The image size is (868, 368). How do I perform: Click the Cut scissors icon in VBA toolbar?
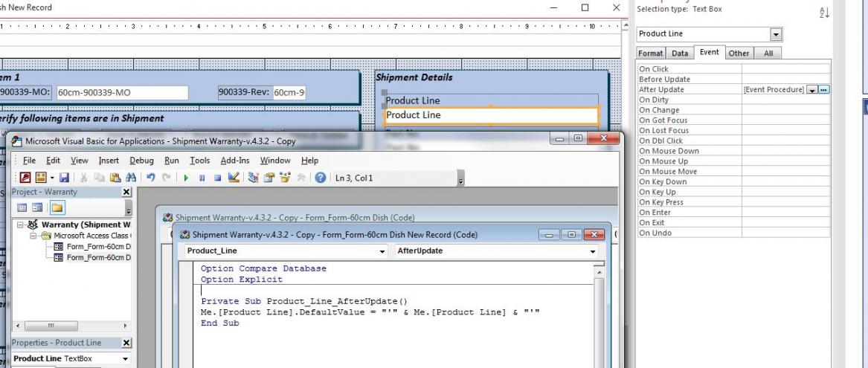[83, 178]
